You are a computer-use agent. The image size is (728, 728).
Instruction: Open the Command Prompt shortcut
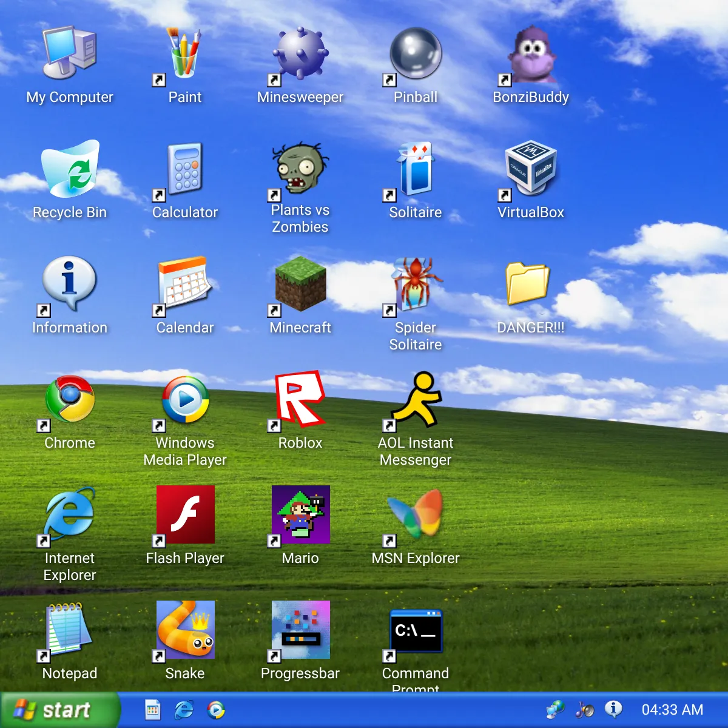415,631
